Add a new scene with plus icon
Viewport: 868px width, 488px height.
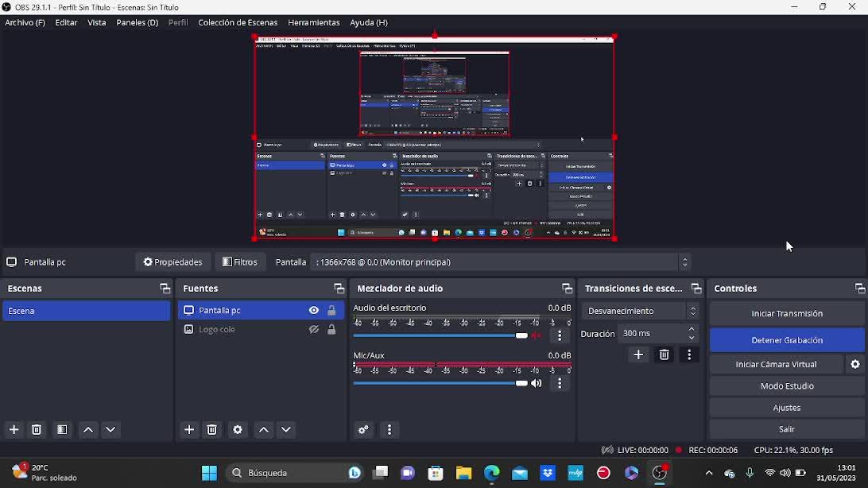(14, 430)
